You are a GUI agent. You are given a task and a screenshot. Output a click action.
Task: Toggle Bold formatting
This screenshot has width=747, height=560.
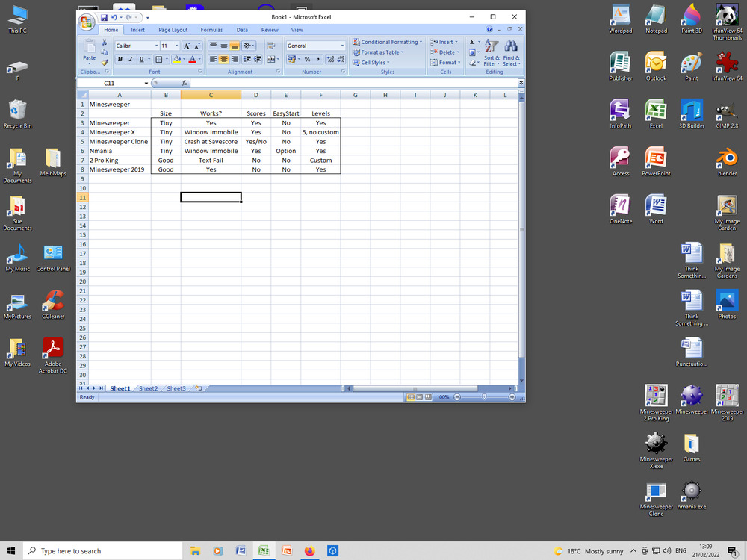pos(120,60)
